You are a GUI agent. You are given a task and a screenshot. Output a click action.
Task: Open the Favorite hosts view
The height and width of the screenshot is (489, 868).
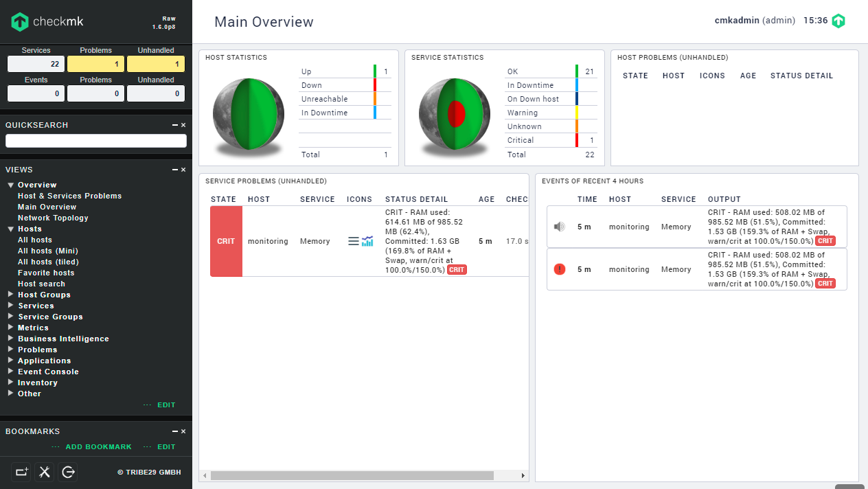46,273
